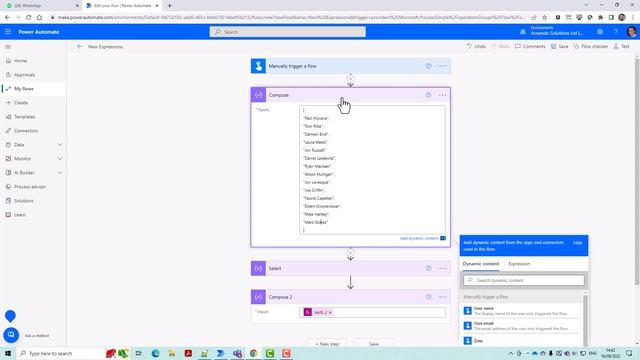Viewport: 640px width, 360px height.
Task: Click the New step button
Action: (327, 344)
